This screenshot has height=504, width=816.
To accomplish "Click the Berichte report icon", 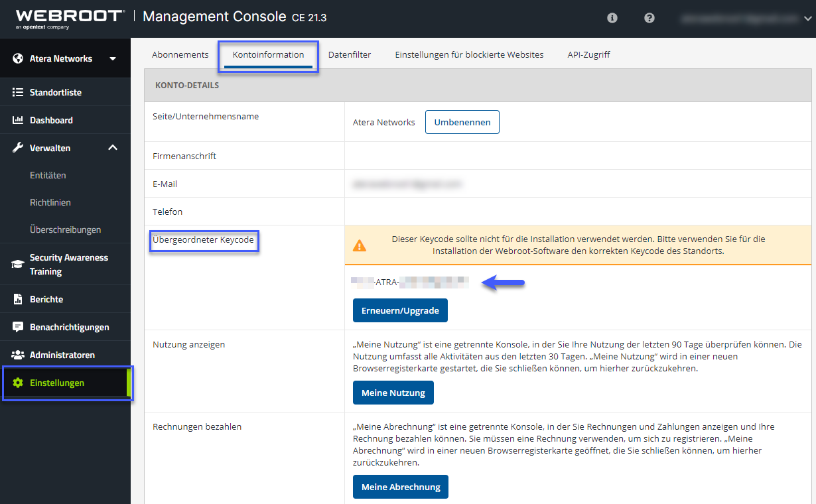I will (x=18, y=299).
